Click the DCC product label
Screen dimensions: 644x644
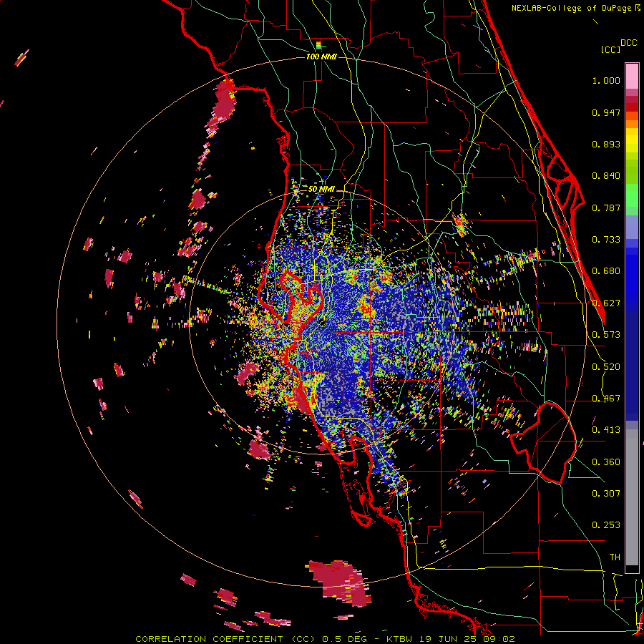[629, 43]
